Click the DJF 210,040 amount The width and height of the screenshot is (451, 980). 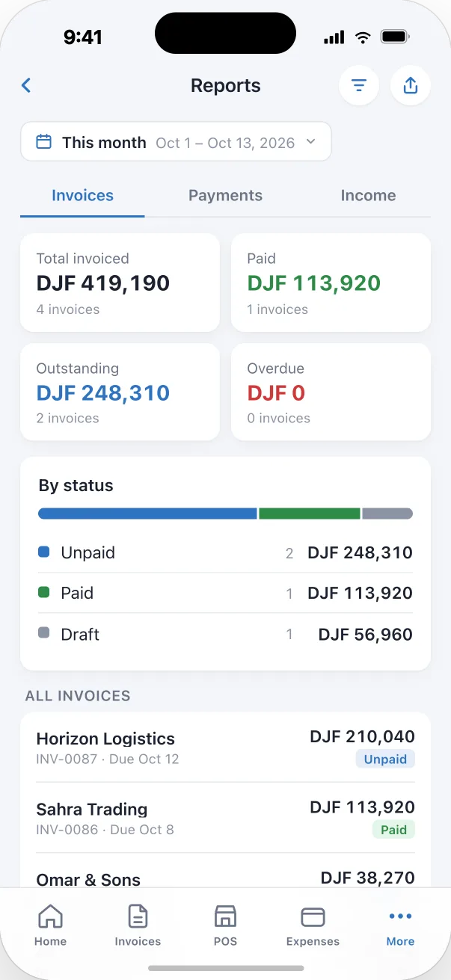[x=362, y=737]
